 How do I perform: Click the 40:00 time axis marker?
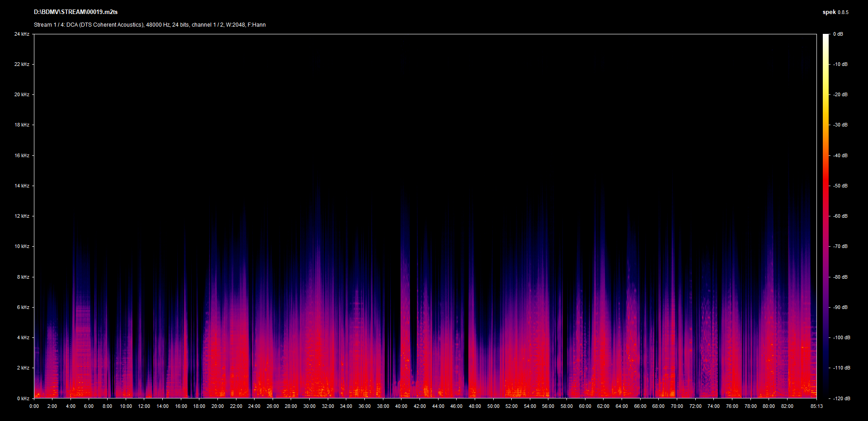tap(401, 406)
